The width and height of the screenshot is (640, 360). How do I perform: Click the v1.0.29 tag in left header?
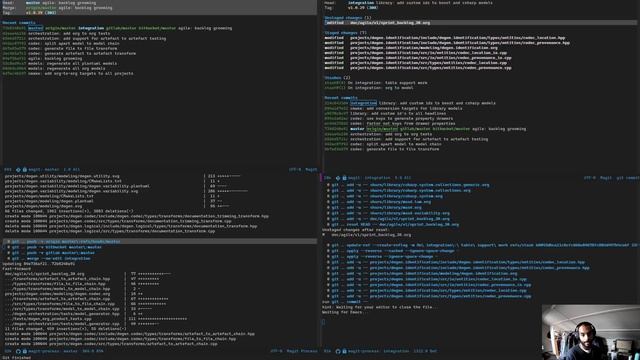[x=35, y=13]
